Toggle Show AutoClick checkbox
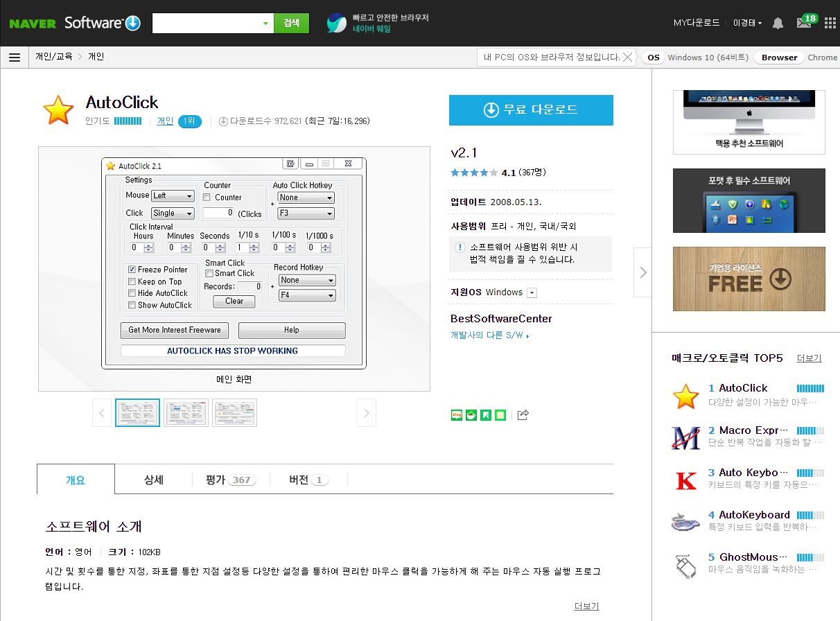The height and width of the screenshot is (621, 840). 132,305
